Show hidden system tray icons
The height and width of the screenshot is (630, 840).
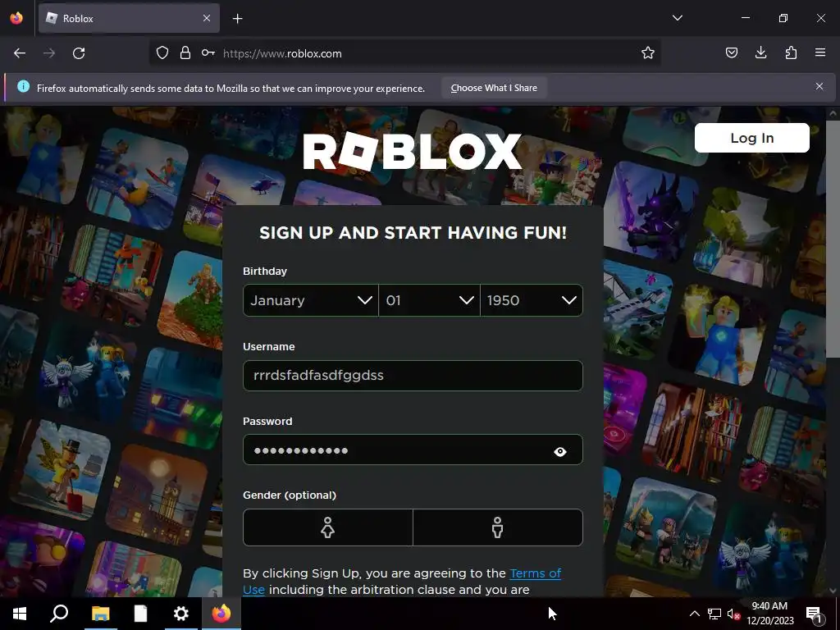(694, 614)
